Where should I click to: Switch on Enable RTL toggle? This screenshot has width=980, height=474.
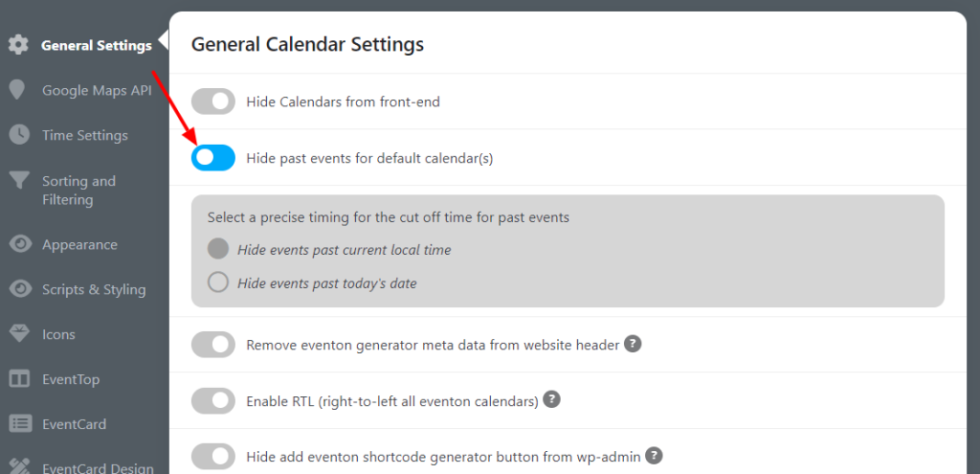point(213,401)
